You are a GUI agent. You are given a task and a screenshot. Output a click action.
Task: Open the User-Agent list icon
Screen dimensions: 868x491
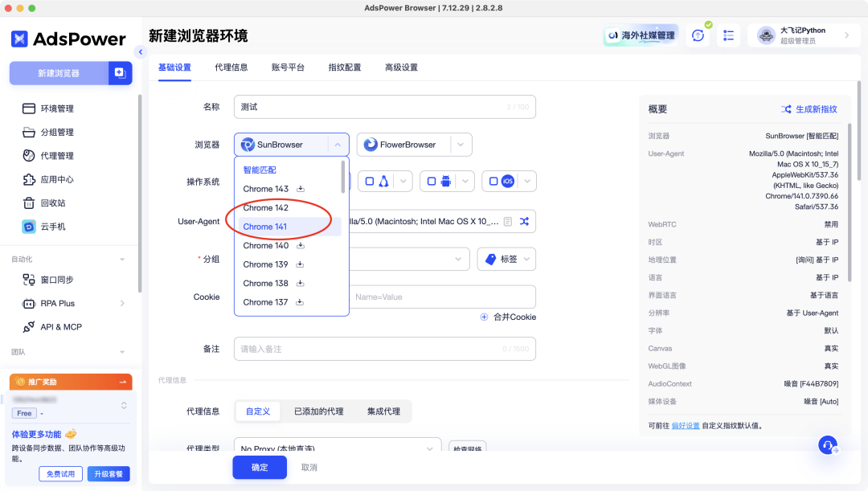[x=508, y=222]
